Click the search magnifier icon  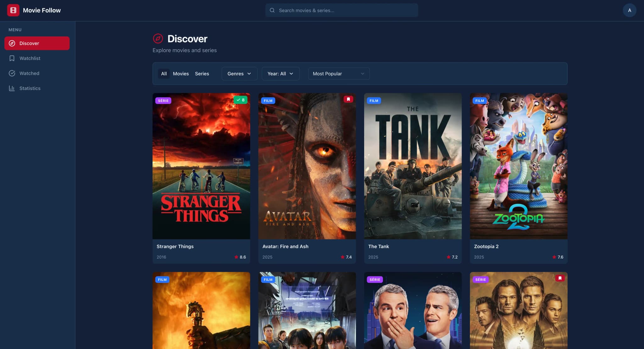coord(272,10)
